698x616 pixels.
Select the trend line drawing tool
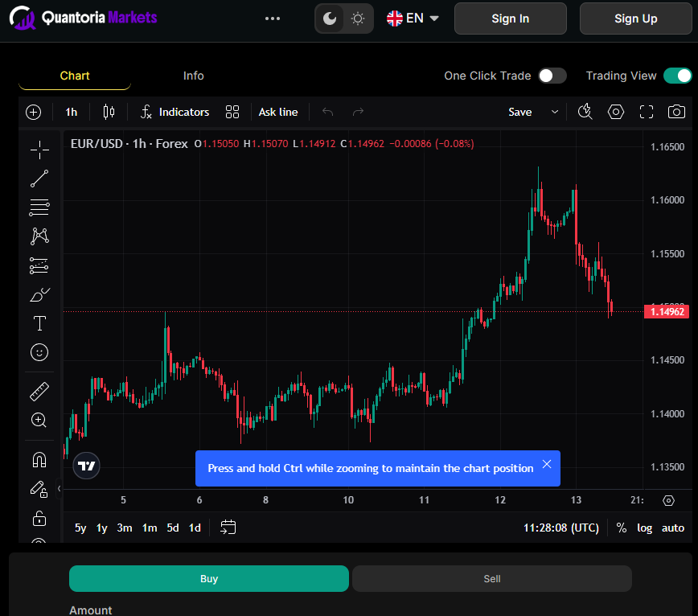click(x=39, y=179)
